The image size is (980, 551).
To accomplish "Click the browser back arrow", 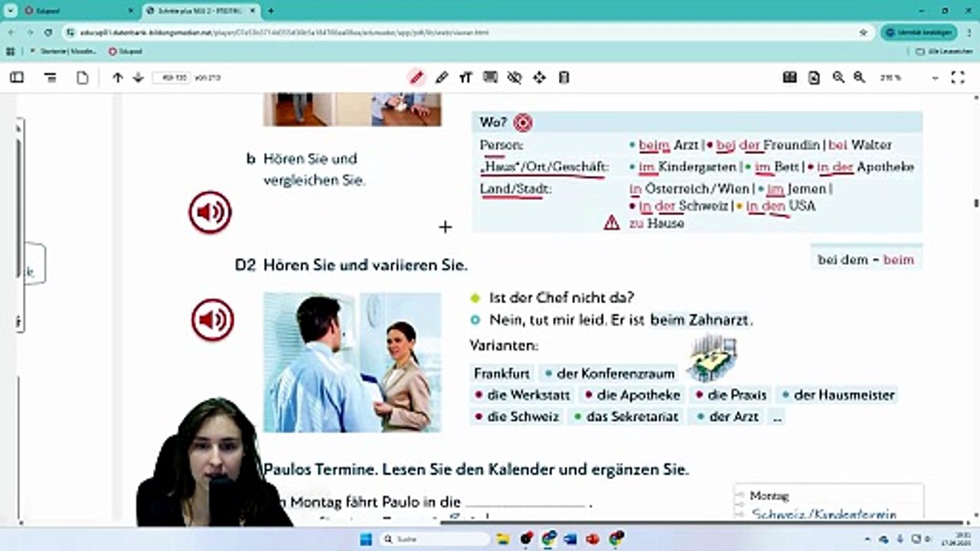I will pos(11,33).
